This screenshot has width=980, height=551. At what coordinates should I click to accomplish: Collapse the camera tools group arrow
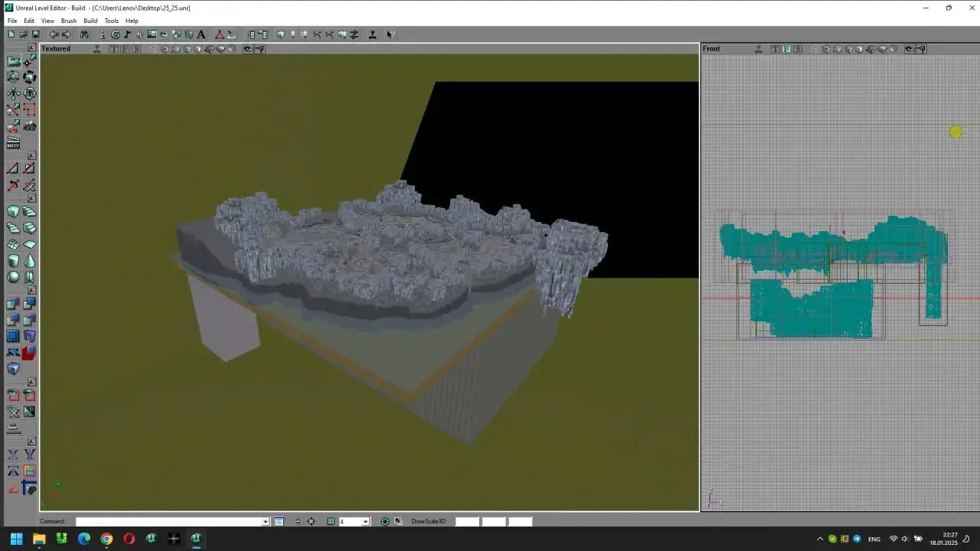point(31,47)
